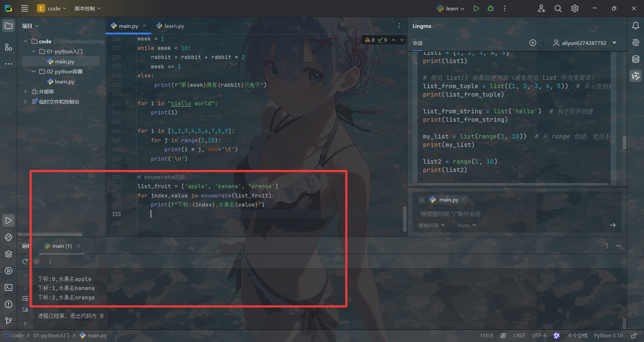Open the 版本控制 dropdown
The width and height of the screenshot is (644, 342).
87,8
